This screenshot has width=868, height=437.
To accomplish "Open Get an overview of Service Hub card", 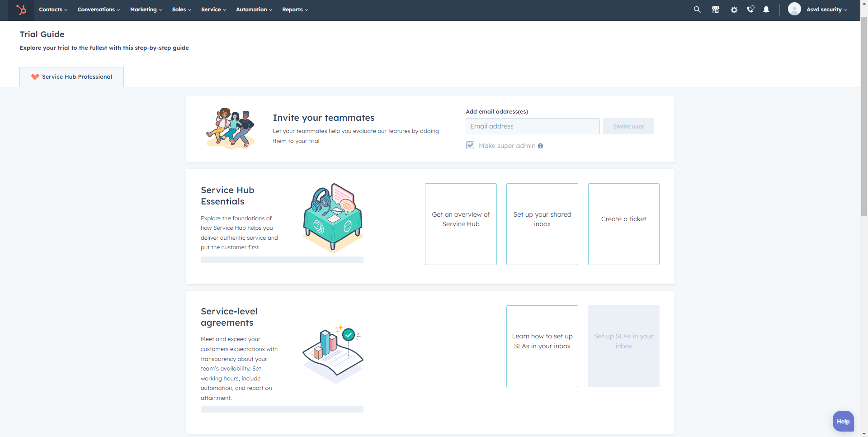I will (x=461, y=224).
